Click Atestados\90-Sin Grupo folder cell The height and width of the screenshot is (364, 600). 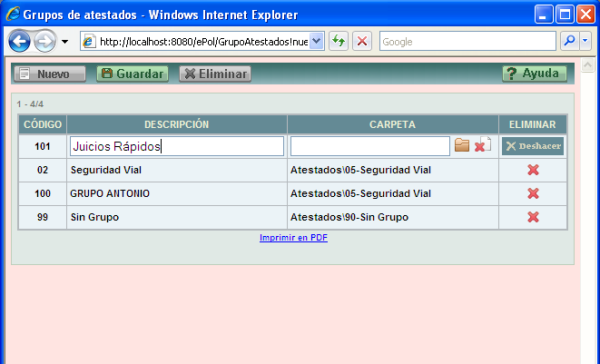pos(393,218)
